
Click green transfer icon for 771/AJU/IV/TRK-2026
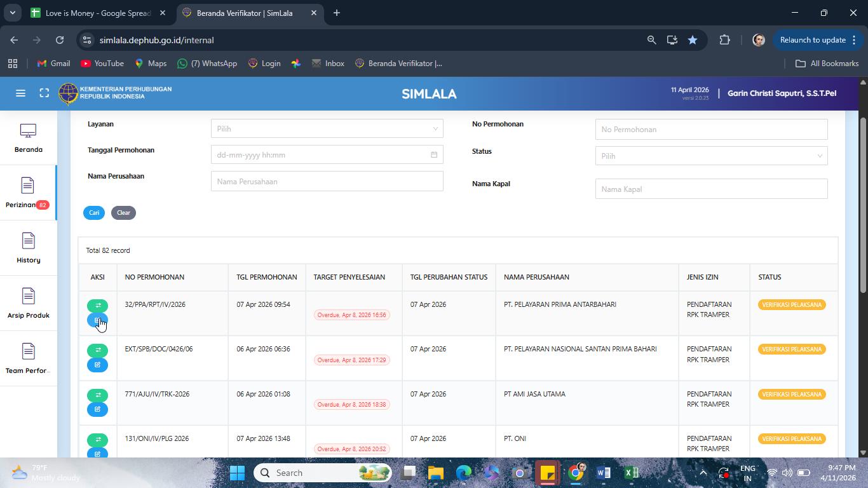point(98,395)
